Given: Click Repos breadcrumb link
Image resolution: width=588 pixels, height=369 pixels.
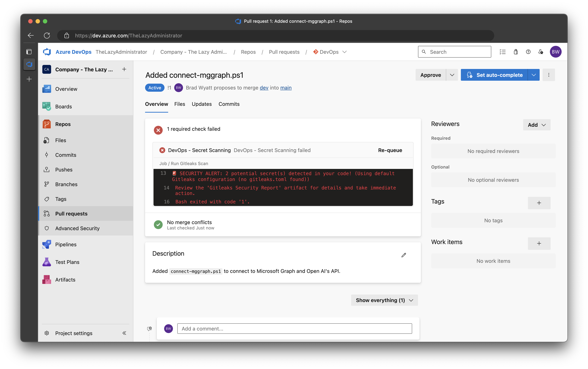Looking at the screenshot, I should [248, 52].
